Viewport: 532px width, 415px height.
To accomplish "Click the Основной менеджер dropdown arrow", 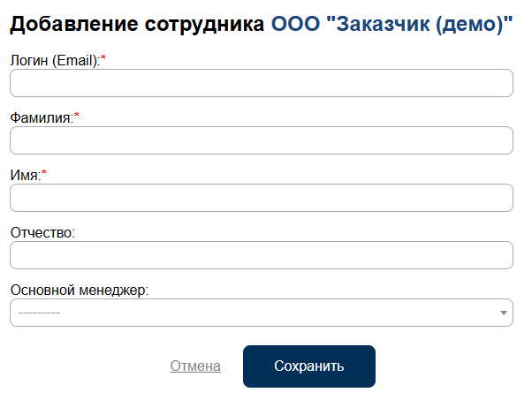I will click(x=504, y=313).
